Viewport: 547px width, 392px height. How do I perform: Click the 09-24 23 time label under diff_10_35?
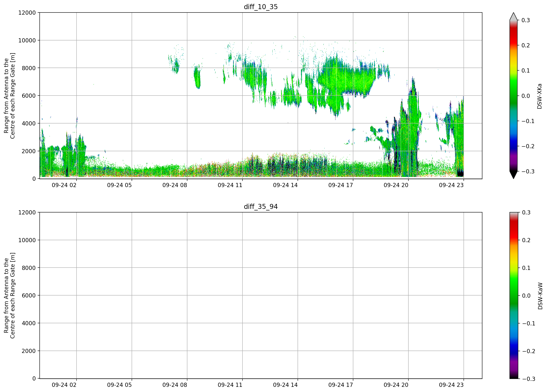click(451, 185)
